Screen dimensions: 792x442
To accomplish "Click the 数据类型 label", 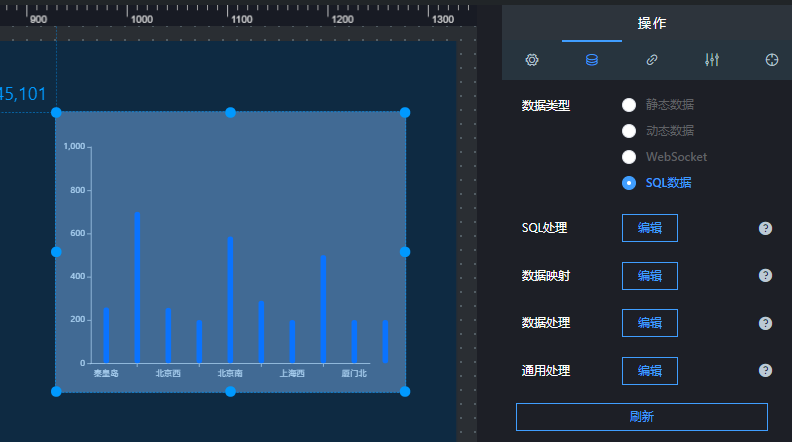I will (x=546, y=106).
